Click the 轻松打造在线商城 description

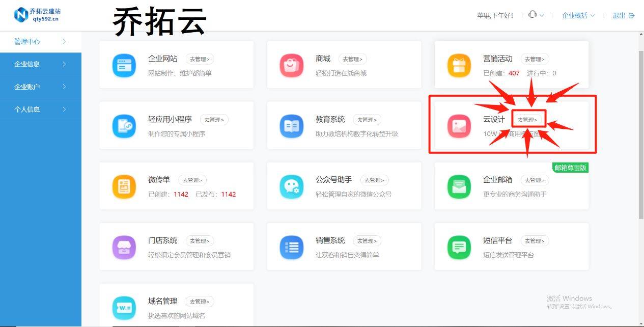[341, 73]
